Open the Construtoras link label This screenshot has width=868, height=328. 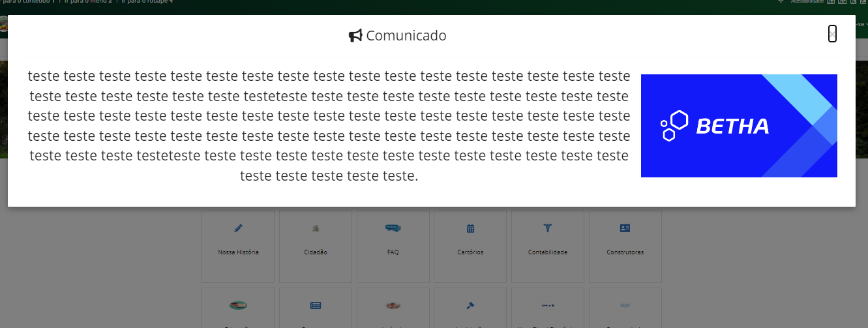point(625,252)
